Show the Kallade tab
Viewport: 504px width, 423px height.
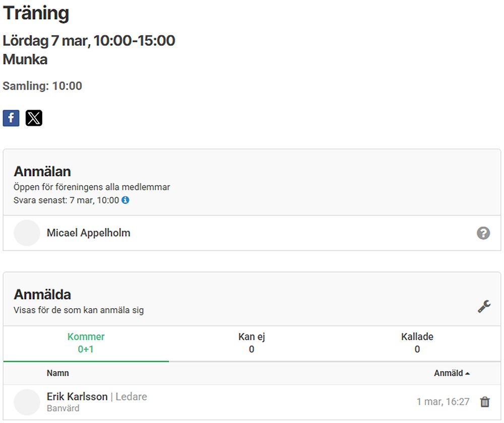(417, 343)
